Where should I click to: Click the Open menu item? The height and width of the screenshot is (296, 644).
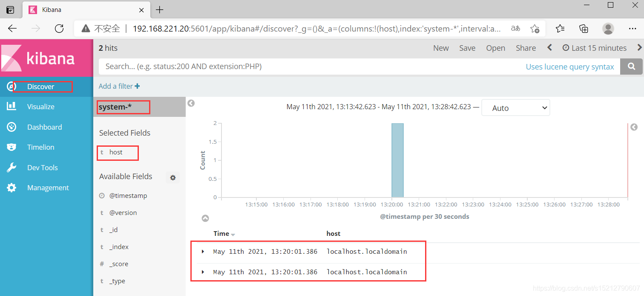click(496, 48)
